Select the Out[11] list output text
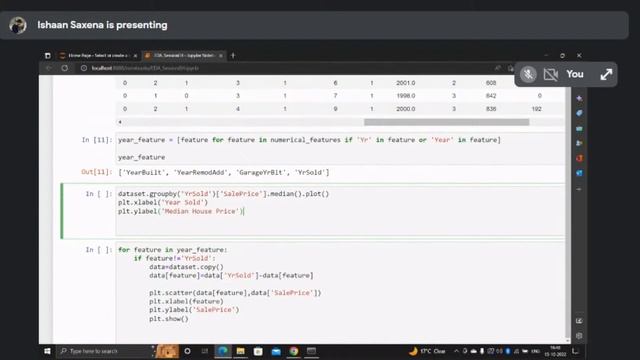The width and height of the screenshot is (640, 360). pyautogui.click(x=224, y=172)
